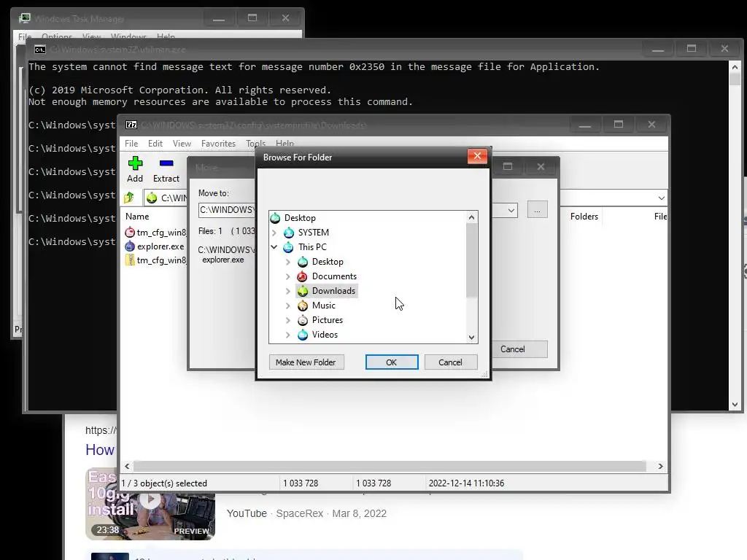Click the blue How search result link
This screenshot has width=747, height=560.
[x=100, y=450]
